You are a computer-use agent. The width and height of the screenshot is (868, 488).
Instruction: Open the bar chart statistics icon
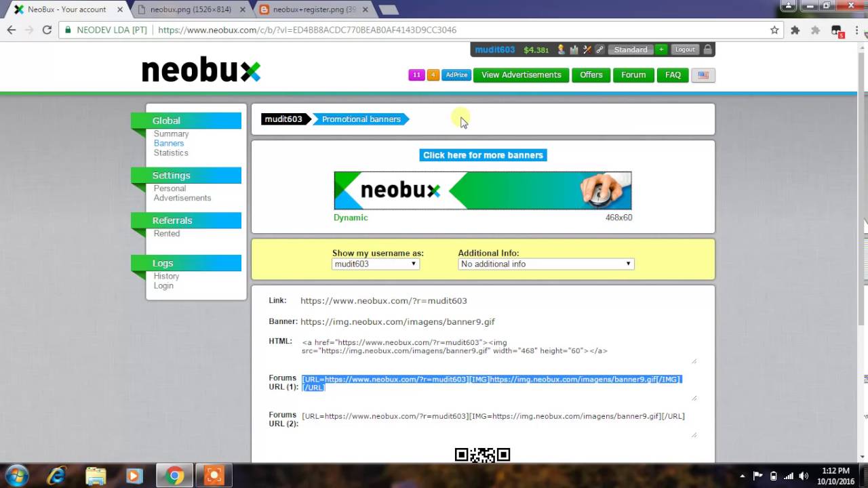(574, 49)
